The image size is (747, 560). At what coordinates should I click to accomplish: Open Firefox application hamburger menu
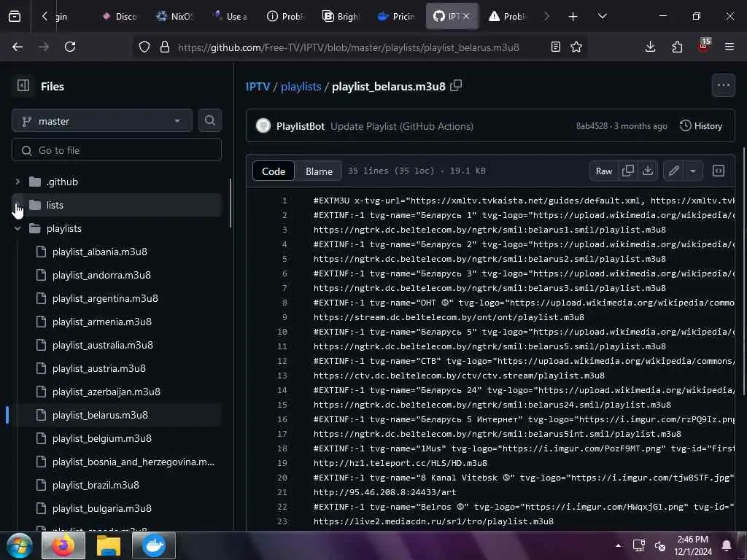click(x=729, y=47)
